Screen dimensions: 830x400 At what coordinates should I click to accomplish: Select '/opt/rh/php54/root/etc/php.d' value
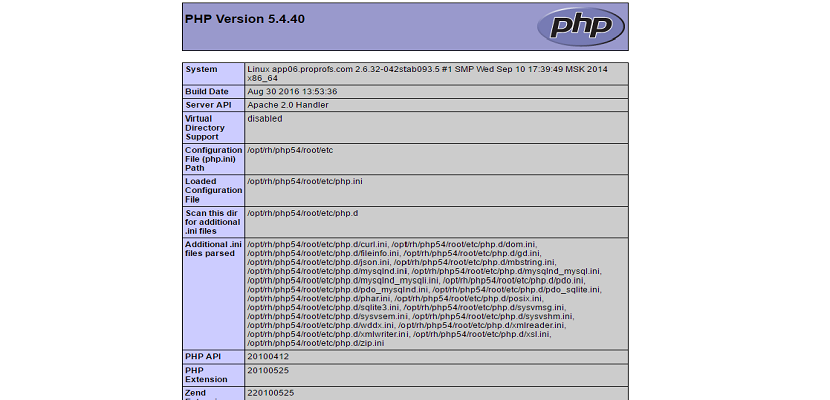pyautogui.click(x=303, y=213)
